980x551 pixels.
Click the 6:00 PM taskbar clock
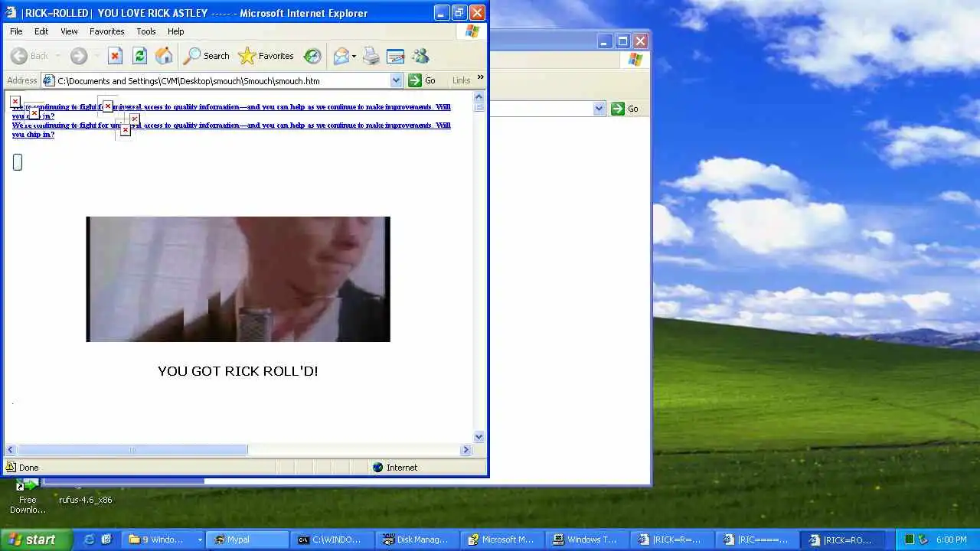952,540
